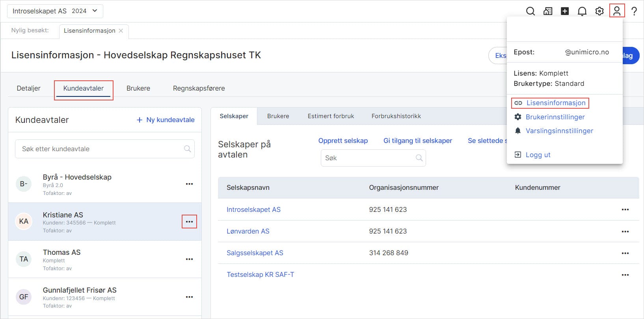Open the Lønvarden AS company link

tap(248, 231)
